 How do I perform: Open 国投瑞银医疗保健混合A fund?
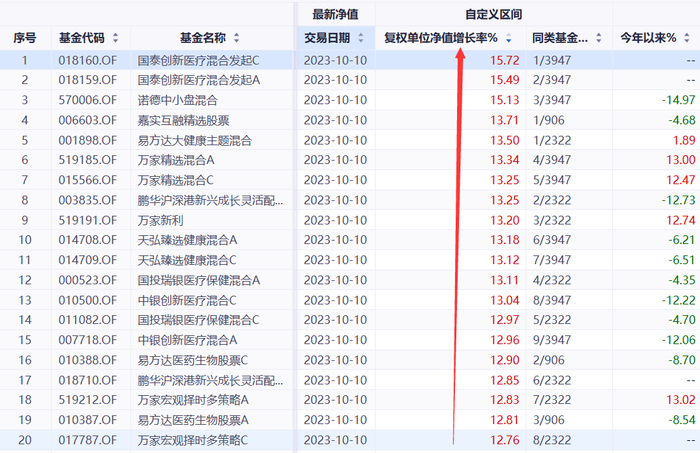coord(199,280)
